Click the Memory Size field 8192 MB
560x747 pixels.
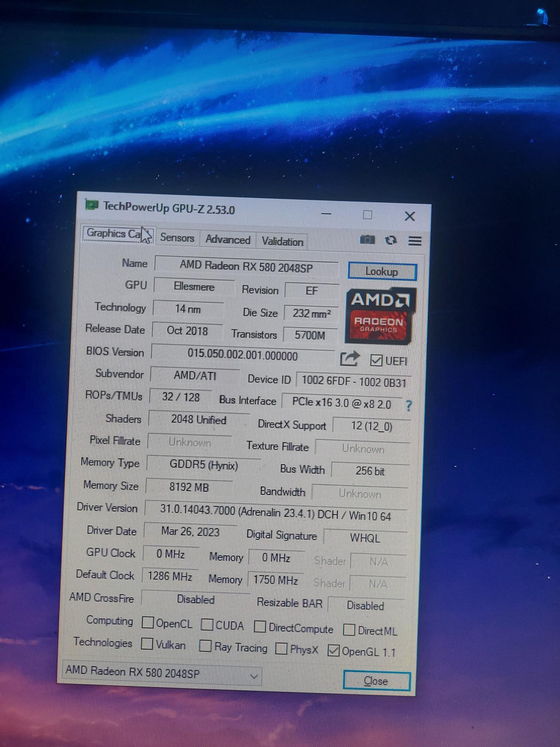[x=189, y=487]
